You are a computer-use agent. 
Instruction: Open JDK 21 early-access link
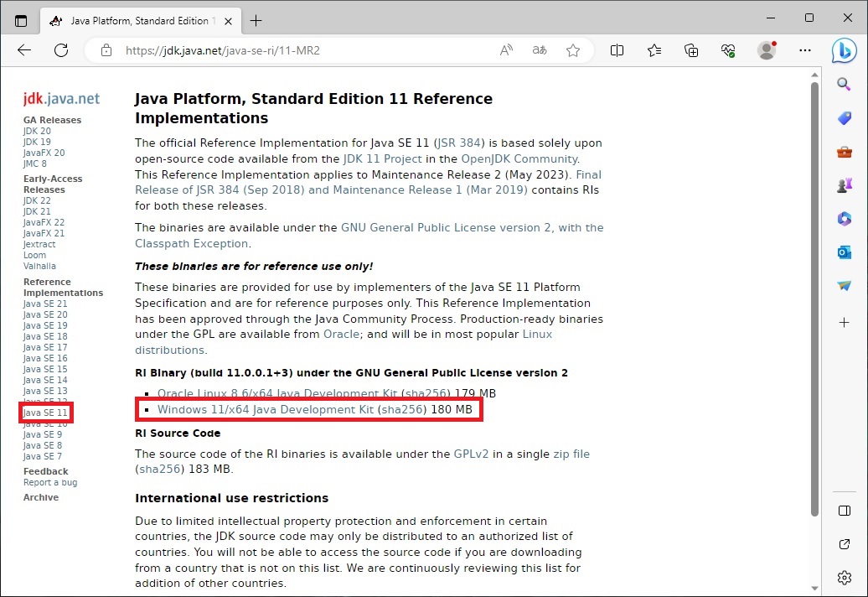click(x=37, y=211)
